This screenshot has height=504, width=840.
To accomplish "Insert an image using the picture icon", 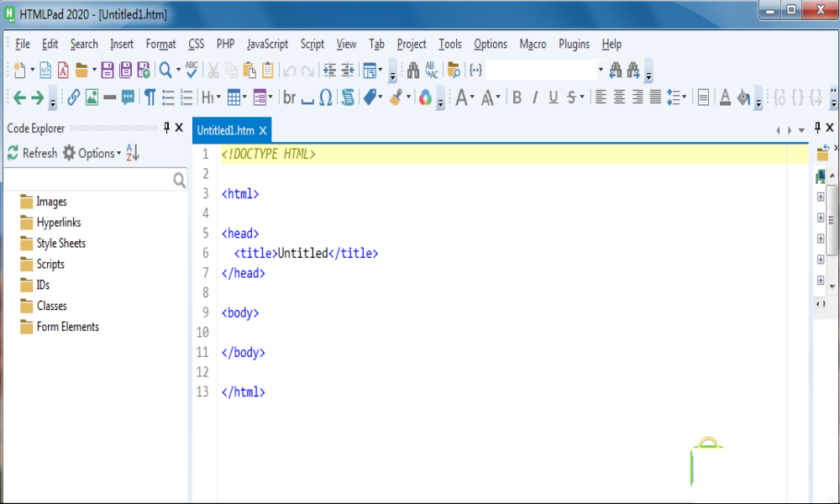I will [92, 97].
